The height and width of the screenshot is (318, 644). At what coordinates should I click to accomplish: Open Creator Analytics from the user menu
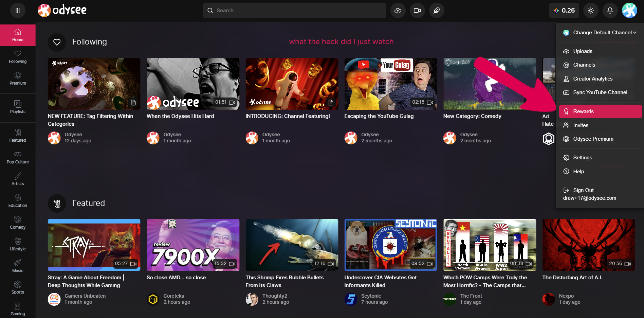click(x=600, y=79)
